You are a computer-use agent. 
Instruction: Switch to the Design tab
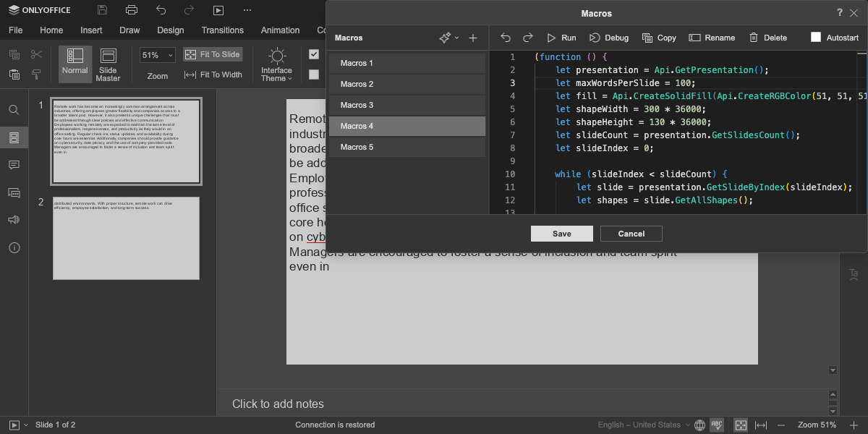pos(170,30)
